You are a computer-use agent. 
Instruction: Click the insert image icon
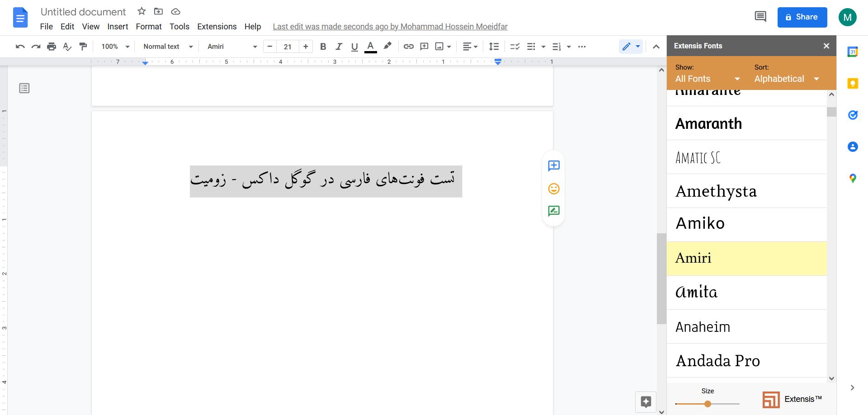tap(439, 46)
